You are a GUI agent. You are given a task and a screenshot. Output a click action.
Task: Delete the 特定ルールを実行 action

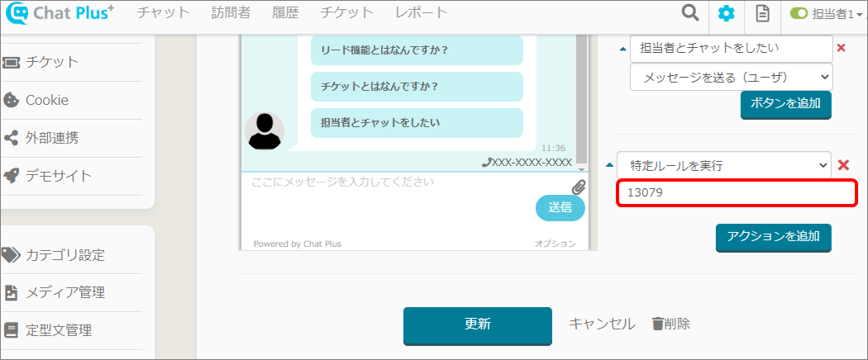(x=844, y=165)
